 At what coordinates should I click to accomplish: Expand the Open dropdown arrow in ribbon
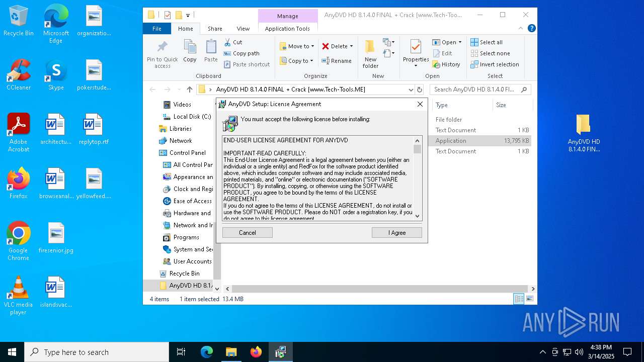pyautogui.click(x=460, y=42)
